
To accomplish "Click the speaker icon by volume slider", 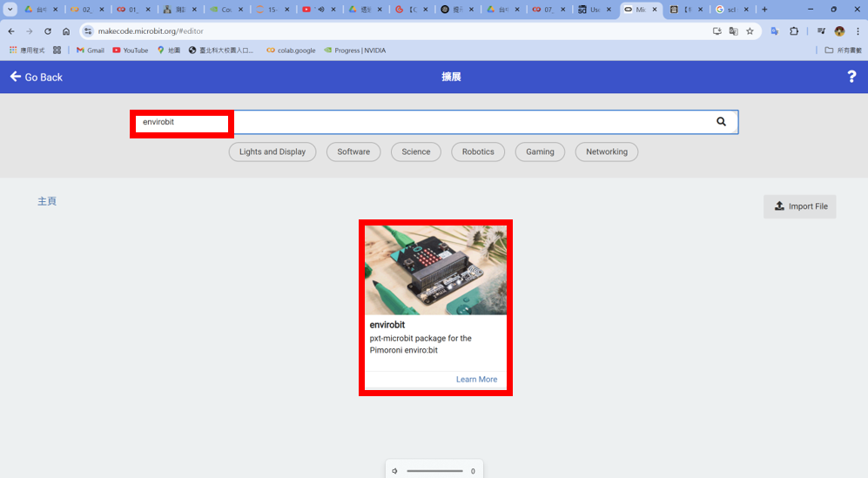I will (x=394, y=471).
